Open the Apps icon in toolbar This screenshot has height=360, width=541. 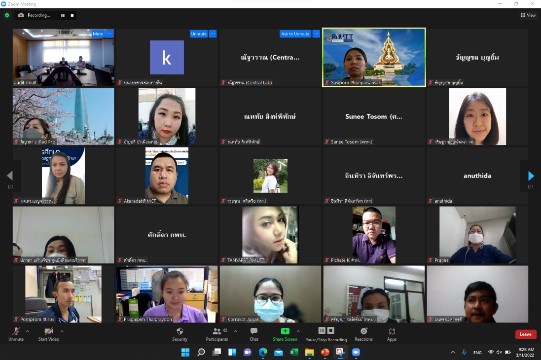[392, 331]
